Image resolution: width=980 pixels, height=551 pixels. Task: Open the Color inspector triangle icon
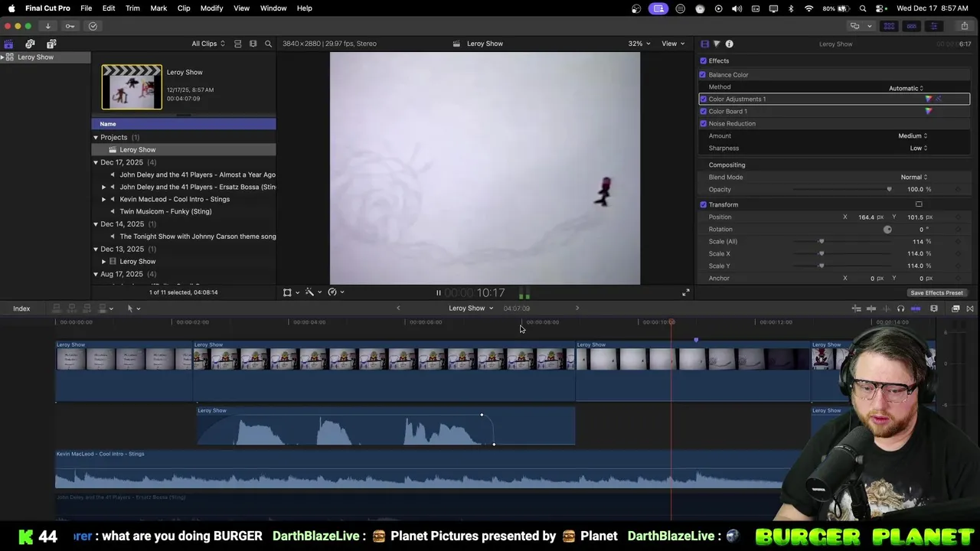717,44
